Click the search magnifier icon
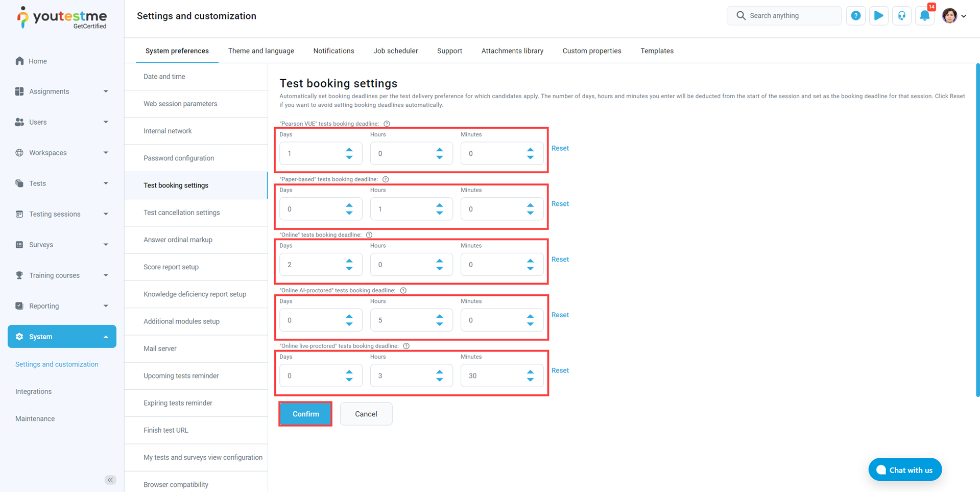The height and width of the screenshot is (492, 980). [x=740, y=16]
